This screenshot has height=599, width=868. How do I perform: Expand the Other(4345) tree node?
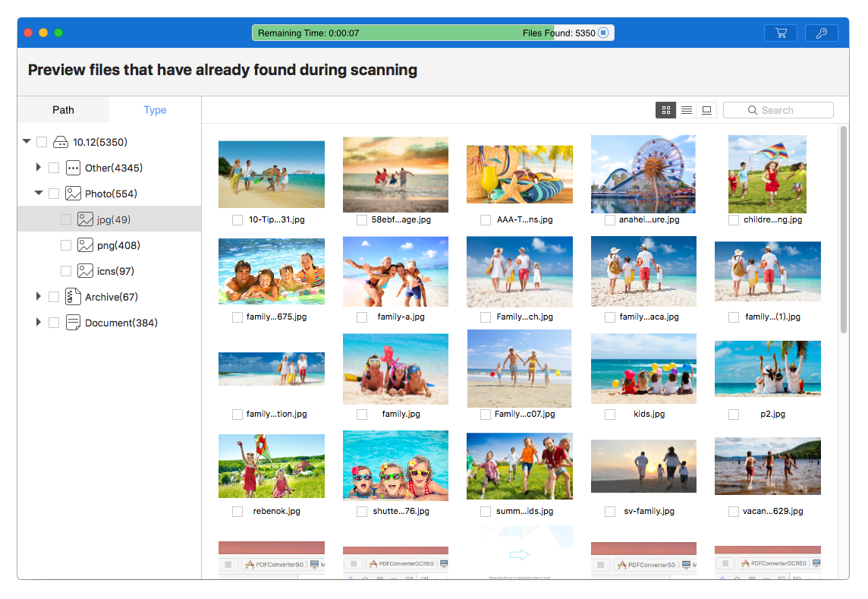coord(38,168)
